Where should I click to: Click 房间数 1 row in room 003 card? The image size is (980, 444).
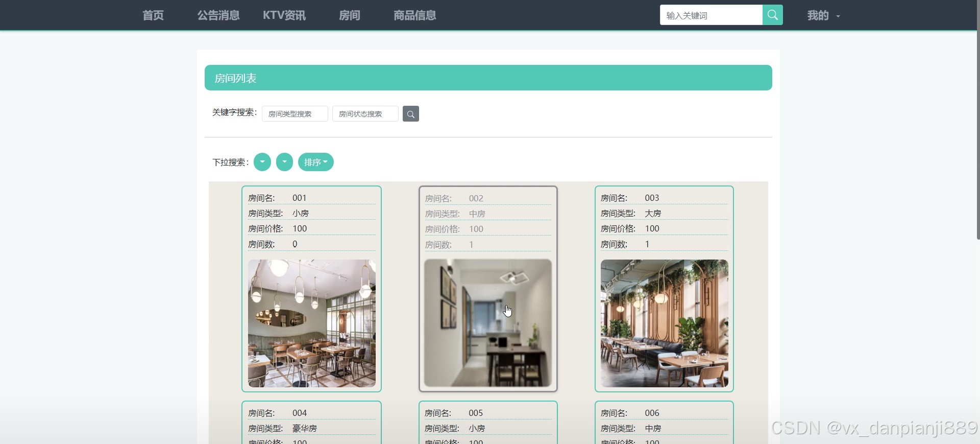pos(665,244)
